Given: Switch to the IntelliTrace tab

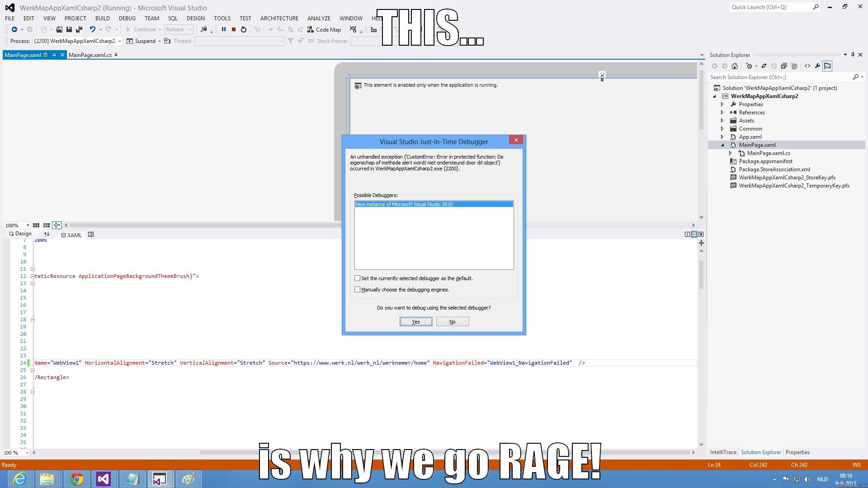Looking at the screenshot, I should [723, 452].
